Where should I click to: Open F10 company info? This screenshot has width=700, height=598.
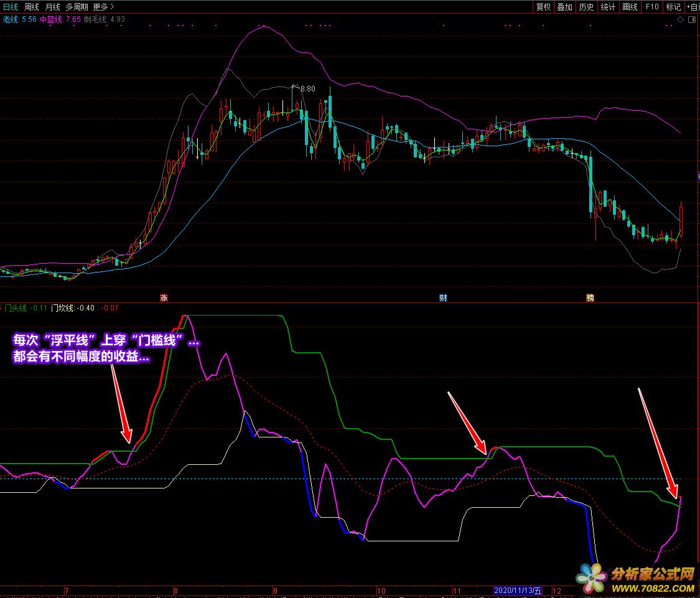(652, 7)
